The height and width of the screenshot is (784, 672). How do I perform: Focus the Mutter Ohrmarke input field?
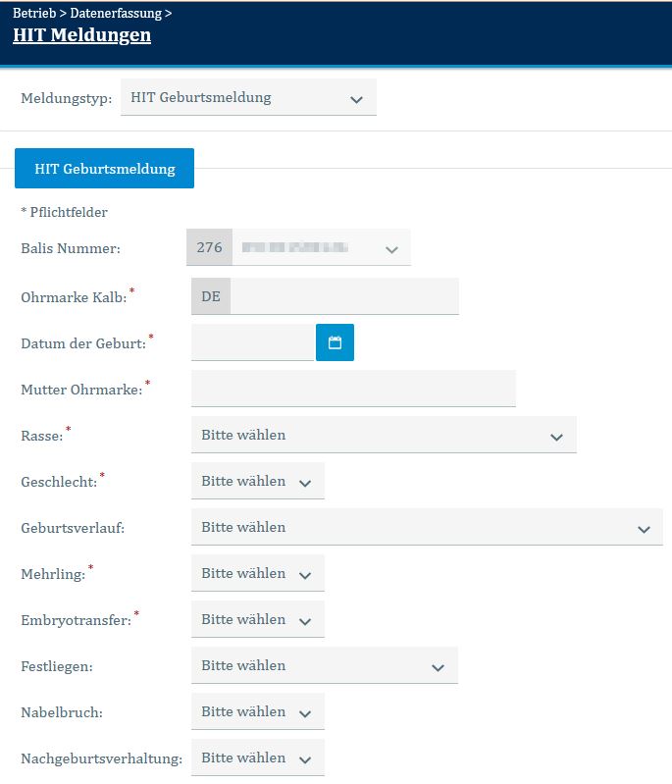[353, 389]
